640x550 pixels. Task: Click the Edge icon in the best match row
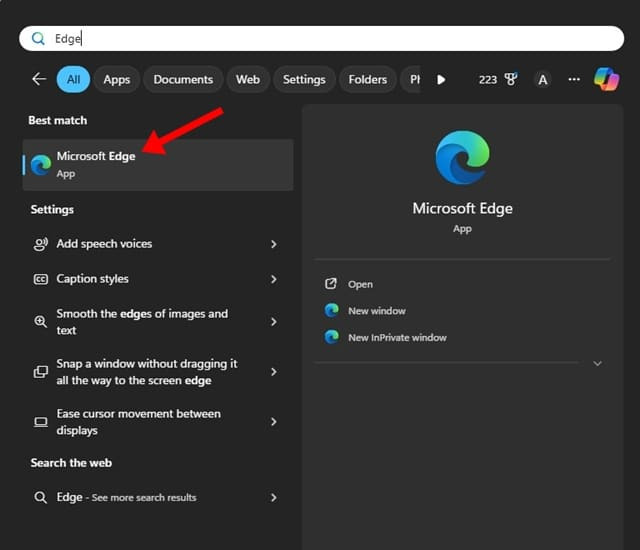(x=41, y=165)
